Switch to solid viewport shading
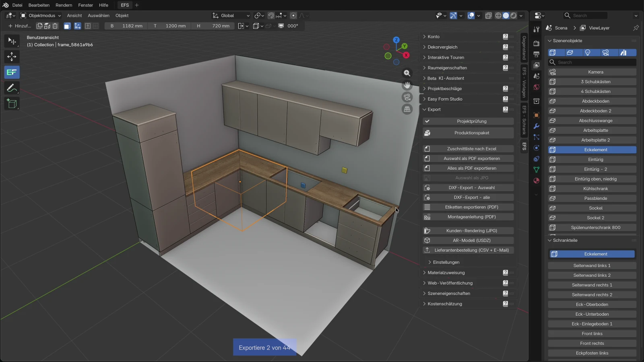 [x=506, y=16]
